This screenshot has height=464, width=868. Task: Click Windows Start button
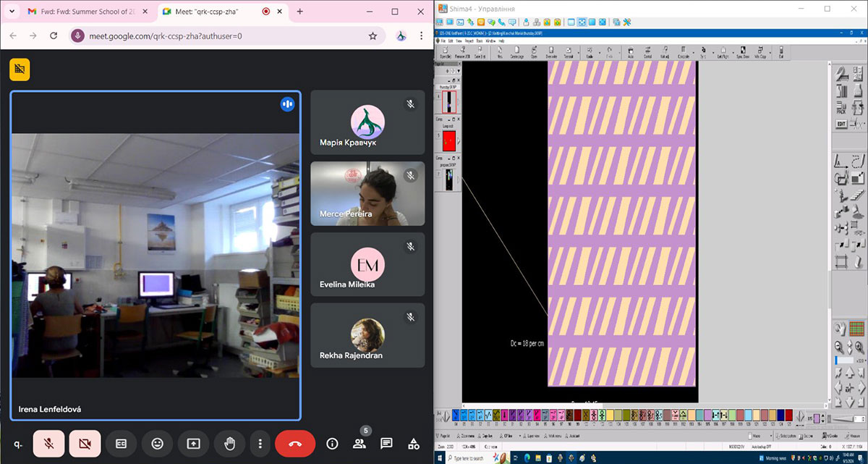441,458
